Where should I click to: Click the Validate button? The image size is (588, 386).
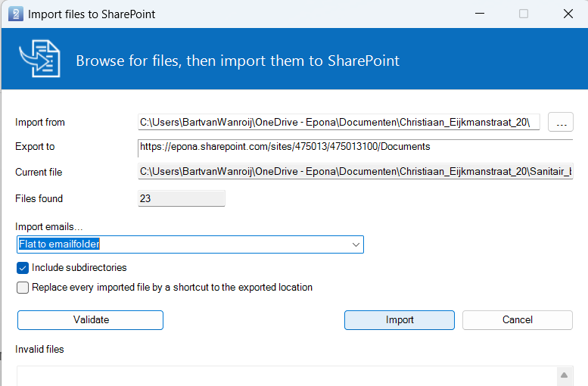click(90, 320)
